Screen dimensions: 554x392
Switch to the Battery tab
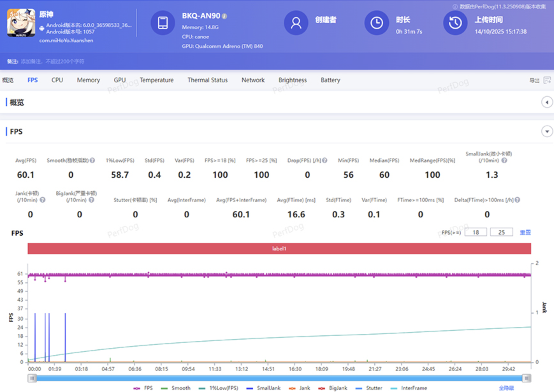(330, 80)
